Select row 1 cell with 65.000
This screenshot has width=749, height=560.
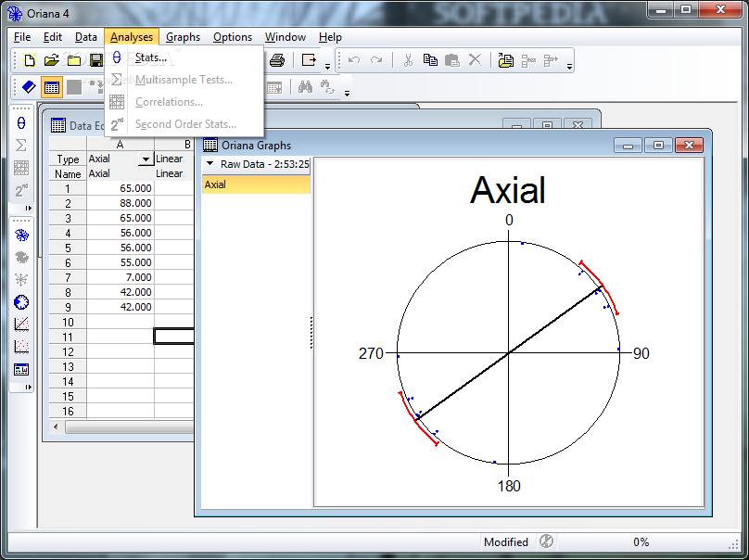pyautogui.click(x=121, y=188)
